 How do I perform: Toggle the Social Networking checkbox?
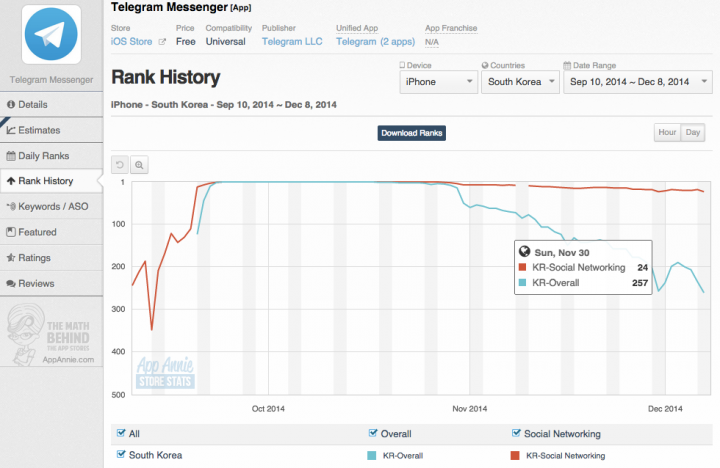click(516, 433)
